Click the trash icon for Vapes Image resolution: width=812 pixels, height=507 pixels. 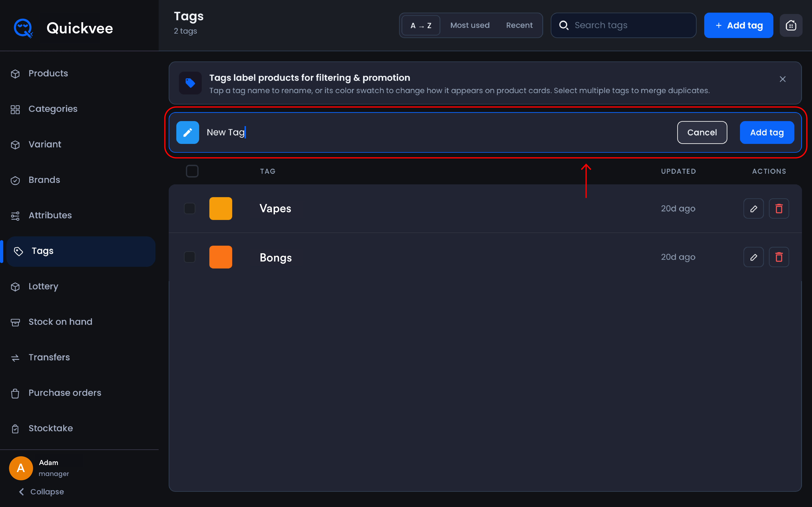coord(779,209)
